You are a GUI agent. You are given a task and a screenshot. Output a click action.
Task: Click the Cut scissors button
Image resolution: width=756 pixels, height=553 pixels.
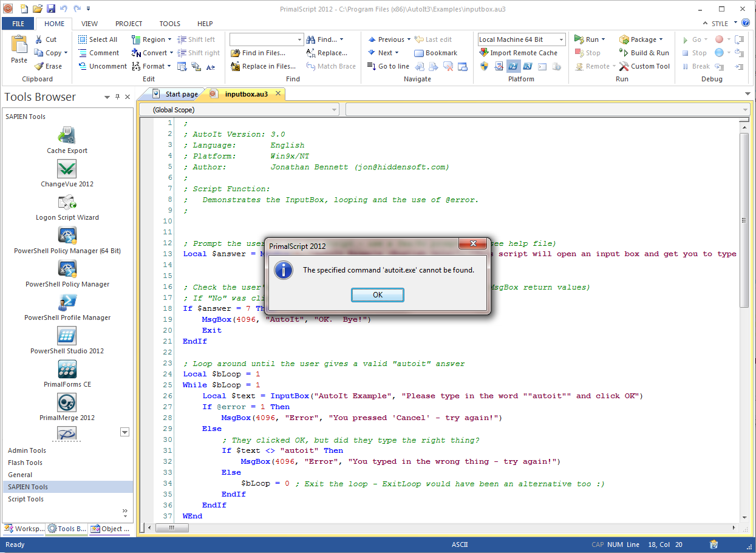click(x=46, y=39)
